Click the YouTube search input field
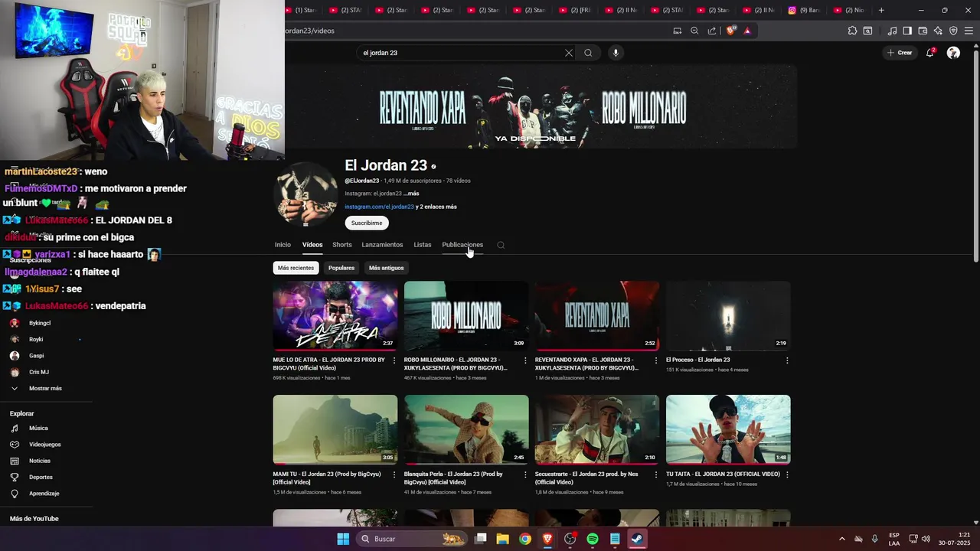This screenshot has width=980, height=551. [x=459, y=53]
